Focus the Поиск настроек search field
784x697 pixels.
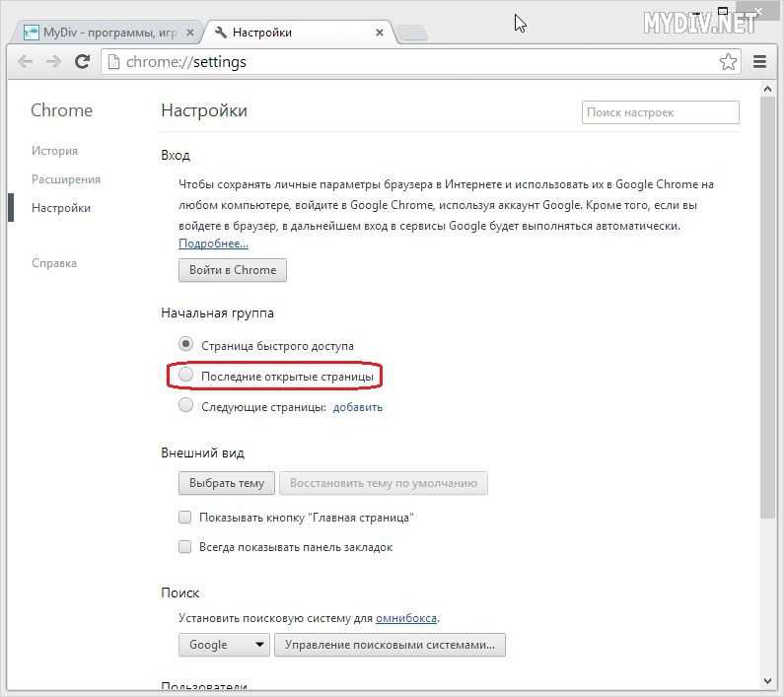coord(660,112)
